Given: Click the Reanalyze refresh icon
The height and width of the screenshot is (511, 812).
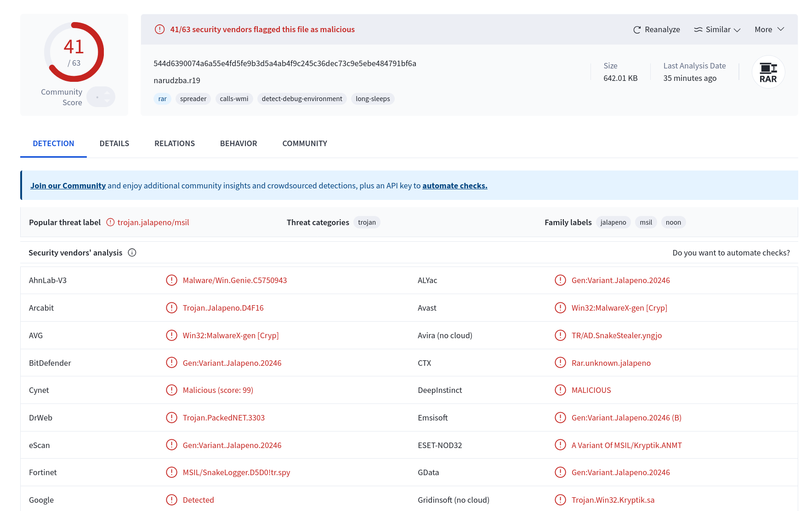Looking at the screenshot, I should click(x=637, y=30).
